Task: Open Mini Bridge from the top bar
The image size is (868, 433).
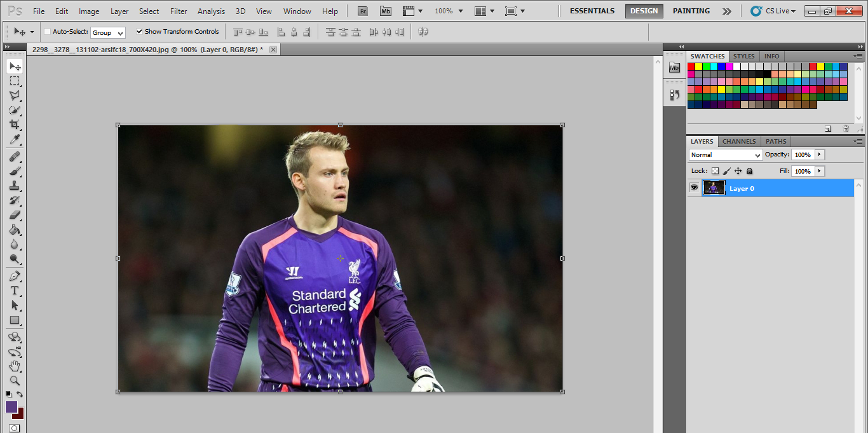Action: click(x=385, y=11)
